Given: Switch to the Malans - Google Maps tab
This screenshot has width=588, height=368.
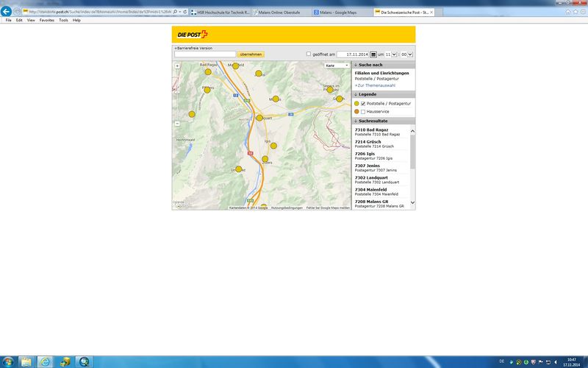Looking at the screenshot, I should coord(342,13).
